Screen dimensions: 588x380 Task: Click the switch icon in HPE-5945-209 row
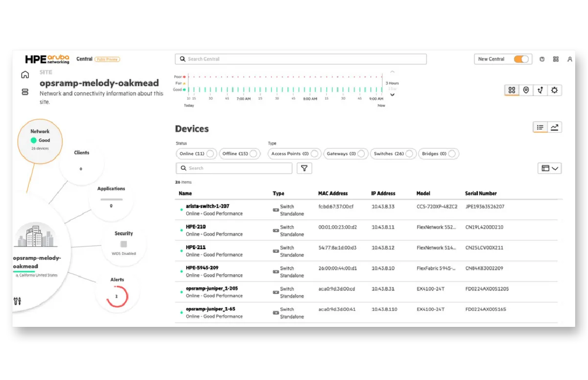click(x=276, y=271)
